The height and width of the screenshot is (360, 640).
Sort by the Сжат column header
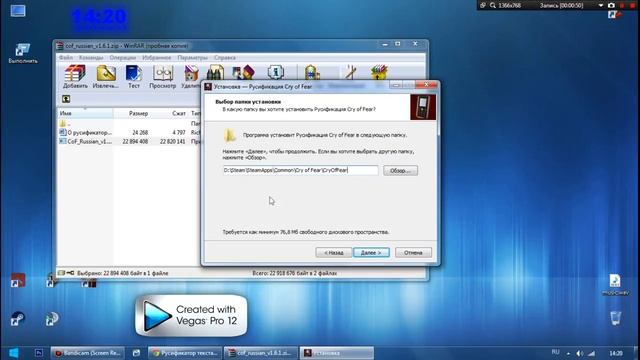169,113
